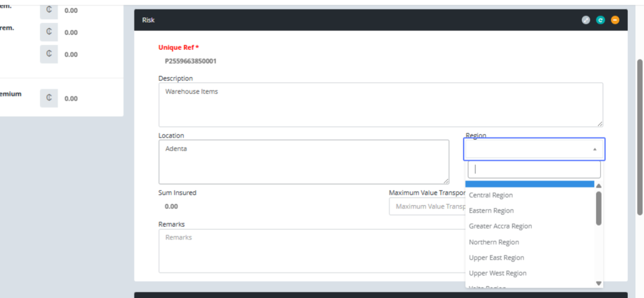
Task: Focus the Maximum Value Transported field
Action: coord(427,206)
